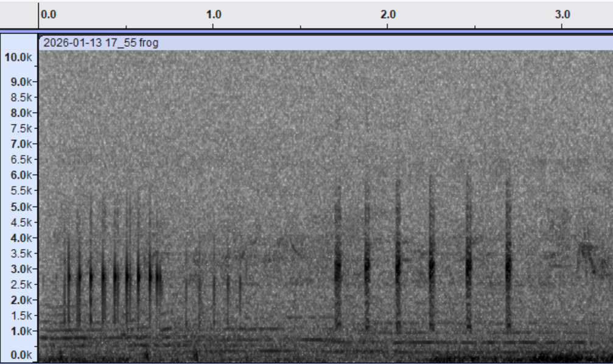Screen dimensions: 613x364
Task: Click the 2.0k label on the vertical scale
Action: click(21, 300)
